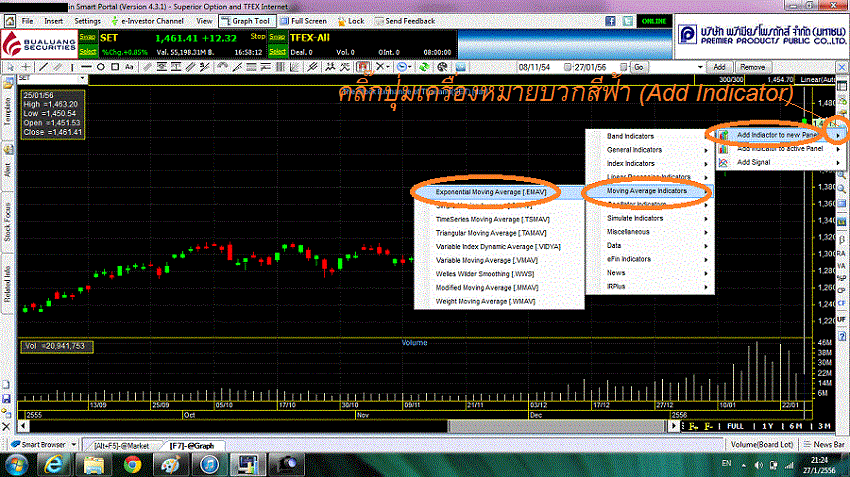Open the X delete tool dropdown
Image resolution: width=850 pixels, height=477 pixels.
pos(383,67)
